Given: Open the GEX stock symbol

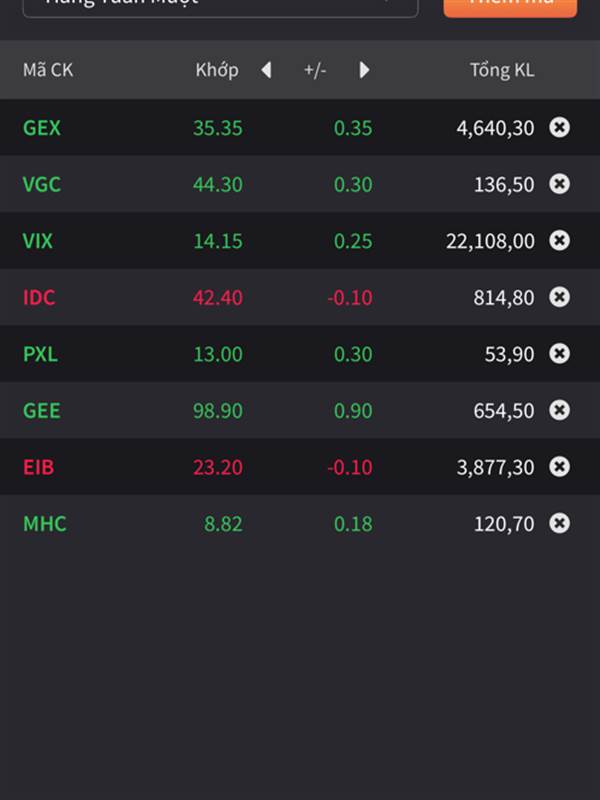Looking at the screenshot, I should tap(42, 128).
